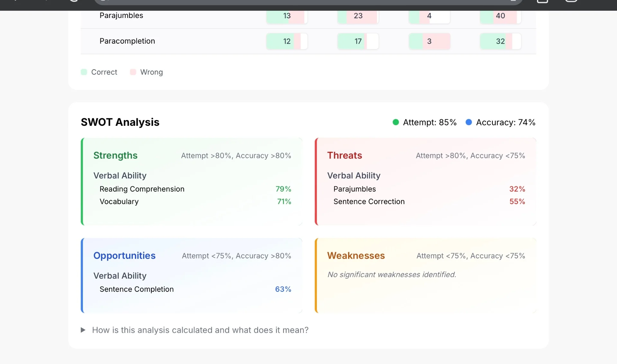
Task: Select the Paracompletion bar showing 32
Action: point(500,41)
